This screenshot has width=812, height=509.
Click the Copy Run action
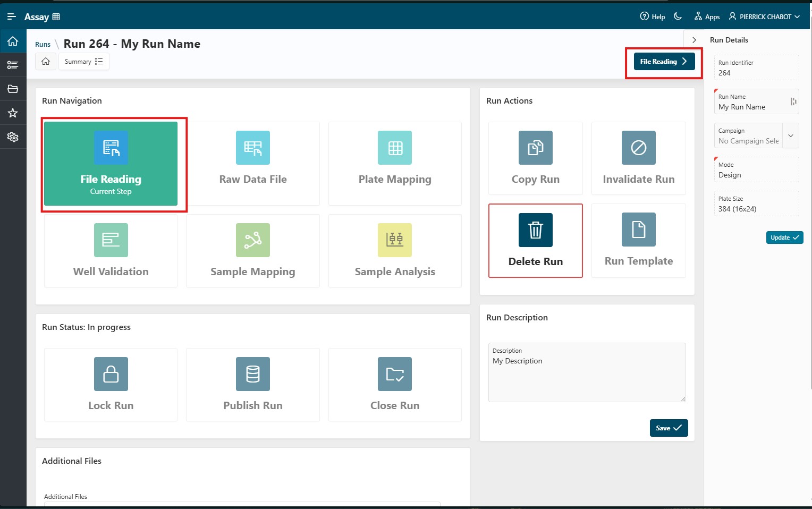[x=536, y=158]
